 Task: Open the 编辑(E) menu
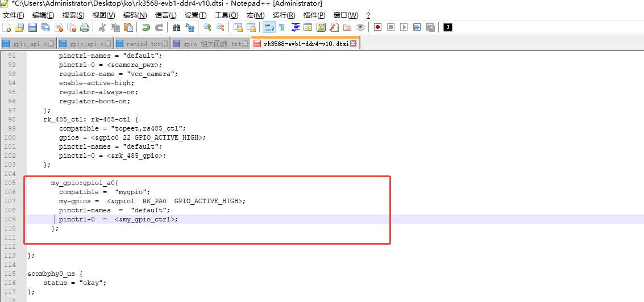click(x=44, y=15)
